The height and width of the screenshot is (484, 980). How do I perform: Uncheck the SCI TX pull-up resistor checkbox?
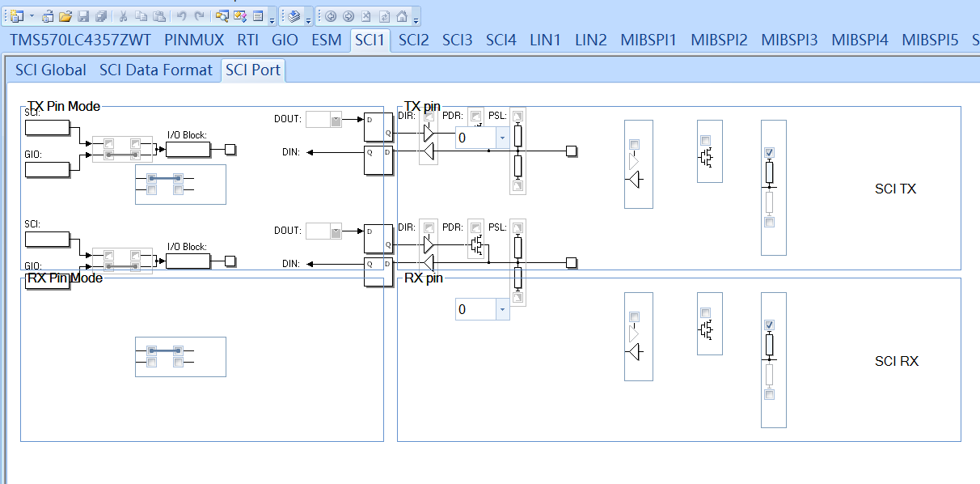point(770,152)
